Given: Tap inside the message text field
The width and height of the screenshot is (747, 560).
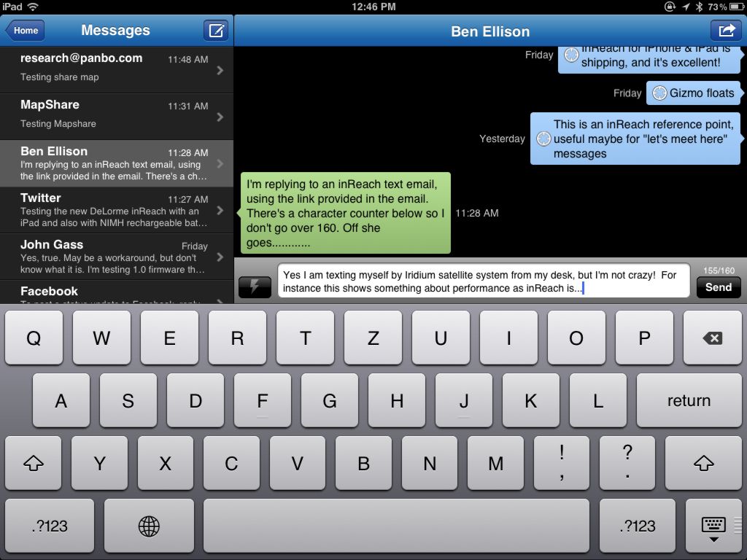Looking at the screenshot, I should (484, 281).
